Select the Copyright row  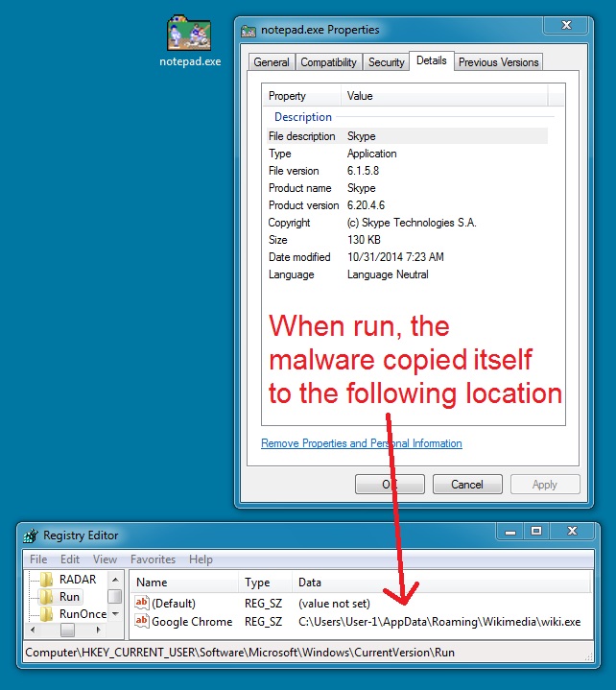click(x=407, y=223)
